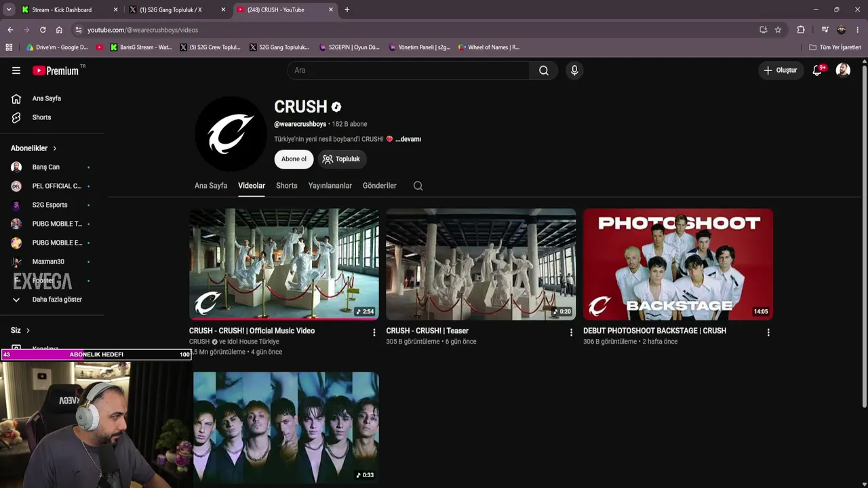Open the Chrome profile avatar

point(842,30)
